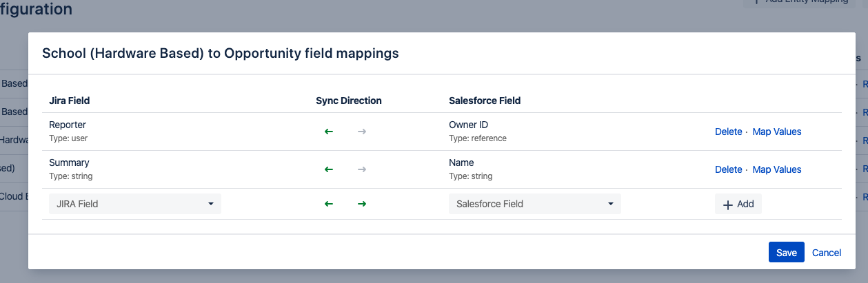
Task: Toggle right sync arrow for Reporter row
Action: click(362, 132)
